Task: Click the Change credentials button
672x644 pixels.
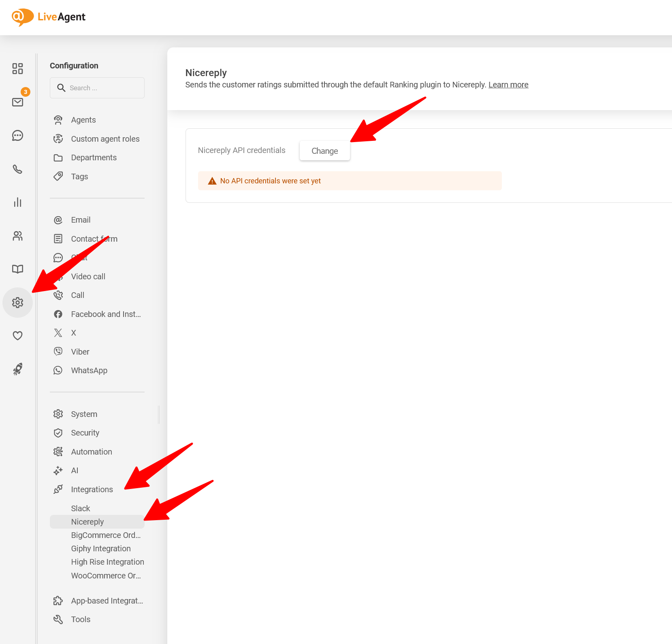Action: click(x=324, y=151)
